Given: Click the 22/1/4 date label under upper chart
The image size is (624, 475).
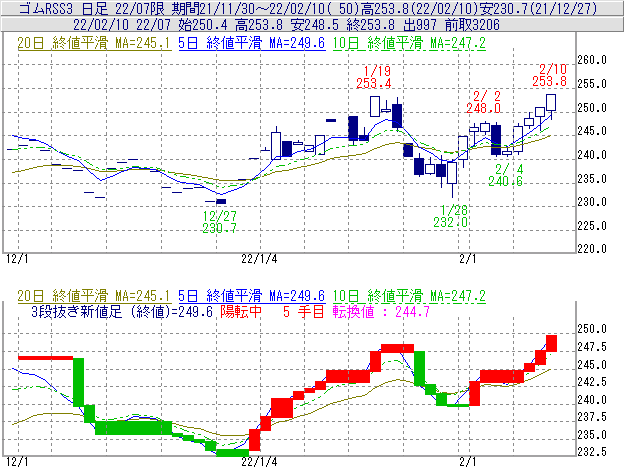Looking at the screenshot, I should 259,259.
